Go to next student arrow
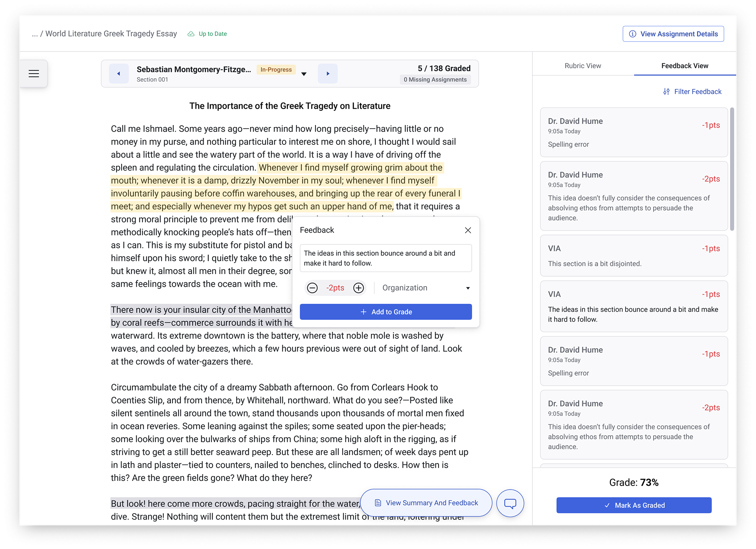 (x=328, y=74)
